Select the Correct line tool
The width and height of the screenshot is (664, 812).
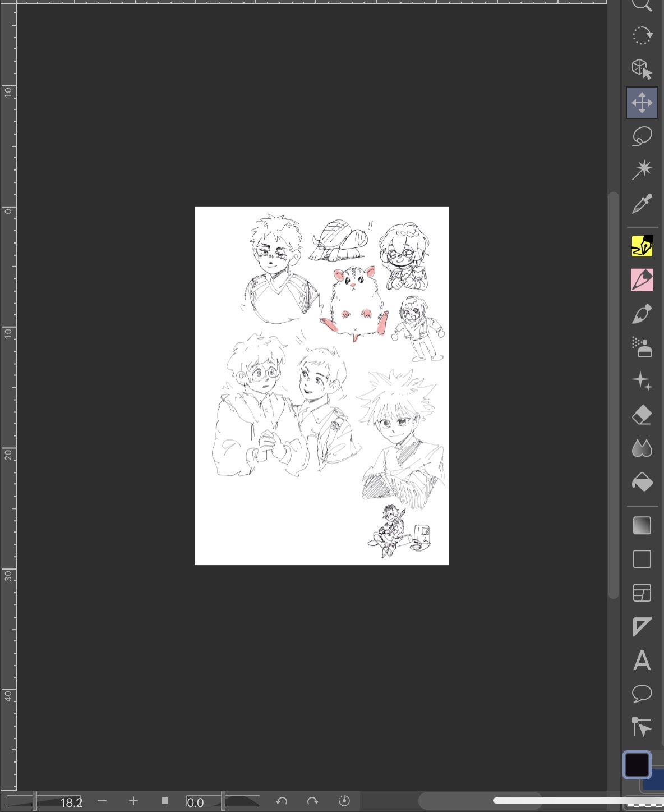pos(642,727)
